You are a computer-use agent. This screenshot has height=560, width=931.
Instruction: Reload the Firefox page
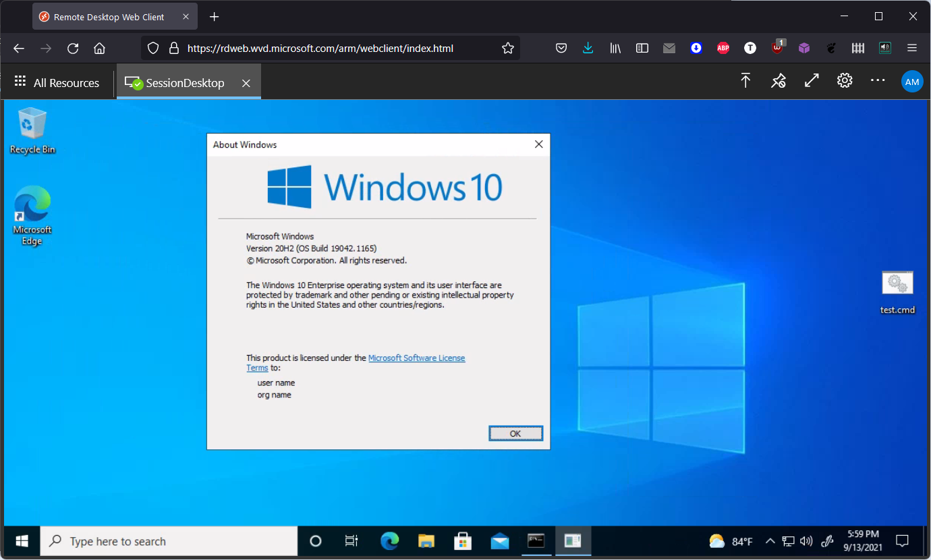coord(73,48)
